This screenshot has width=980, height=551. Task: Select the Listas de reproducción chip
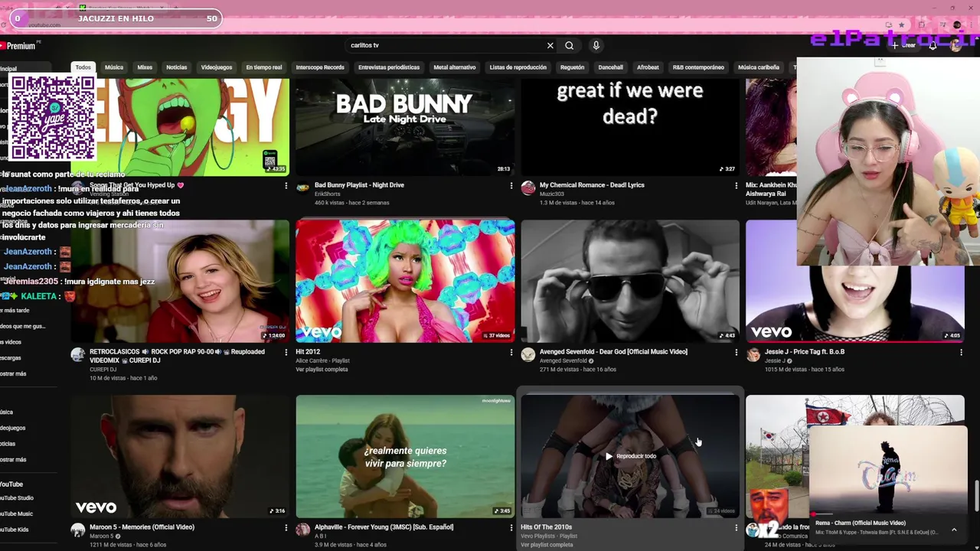click(x=518, y=67)
